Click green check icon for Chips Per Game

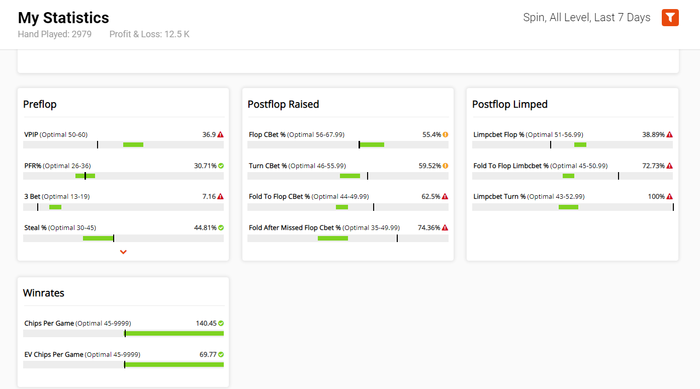pos(221,323)
